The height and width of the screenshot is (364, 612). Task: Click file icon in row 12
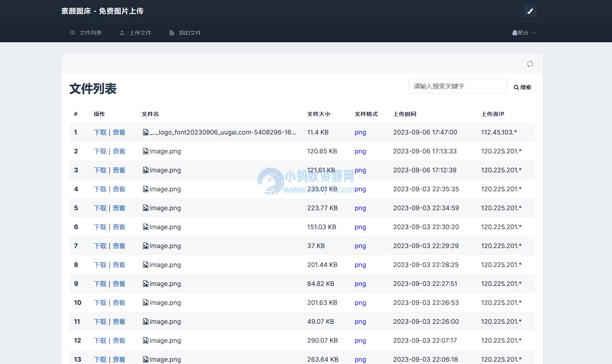click(146, 340)
